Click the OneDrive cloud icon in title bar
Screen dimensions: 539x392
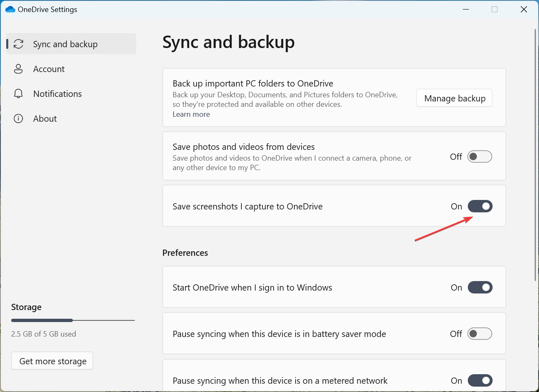tap(10, 9)
